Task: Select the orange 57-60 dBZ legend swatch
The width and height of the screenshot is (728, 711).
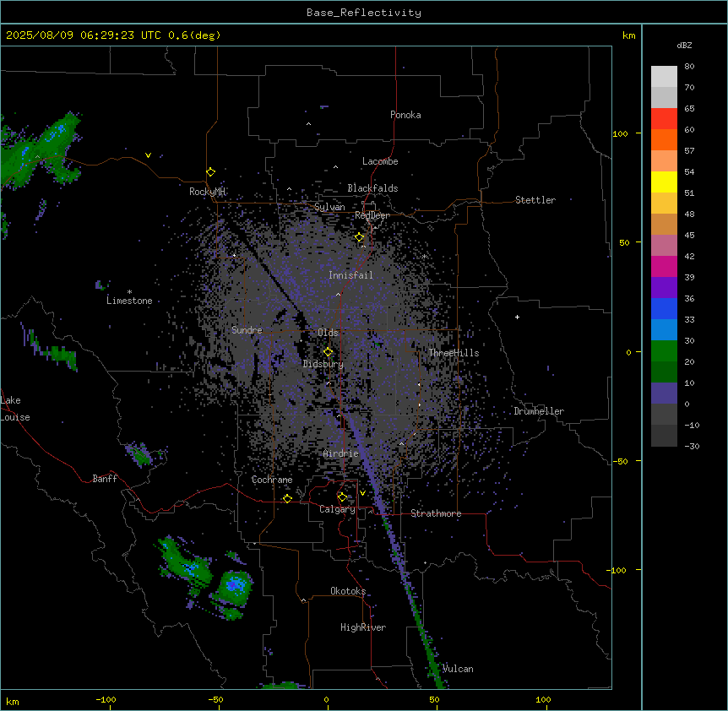Action: pyautogui.click(x=664, y=139)
